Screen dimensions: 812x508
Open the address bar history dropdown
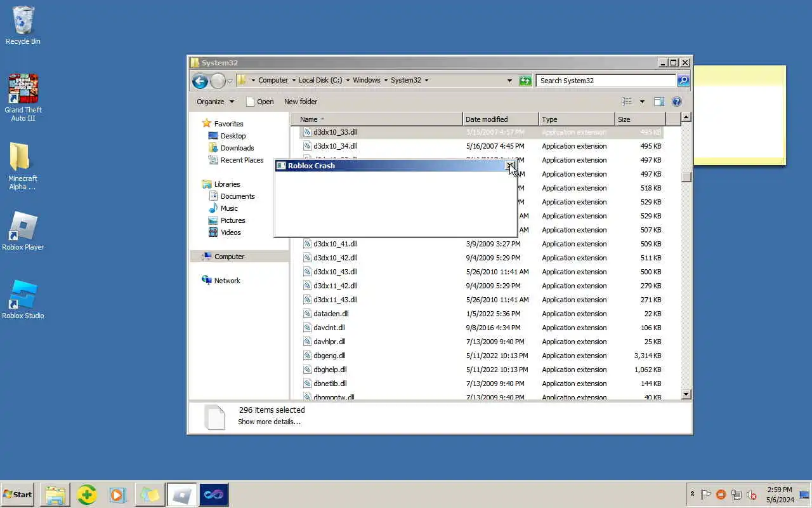(509, 81)
